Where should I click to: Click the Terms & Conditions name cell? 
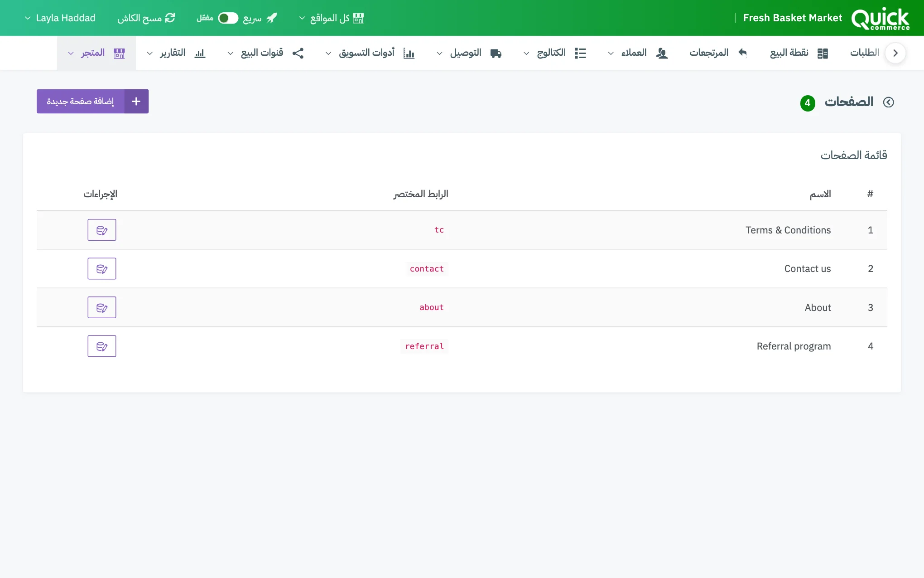click(788, 230)
